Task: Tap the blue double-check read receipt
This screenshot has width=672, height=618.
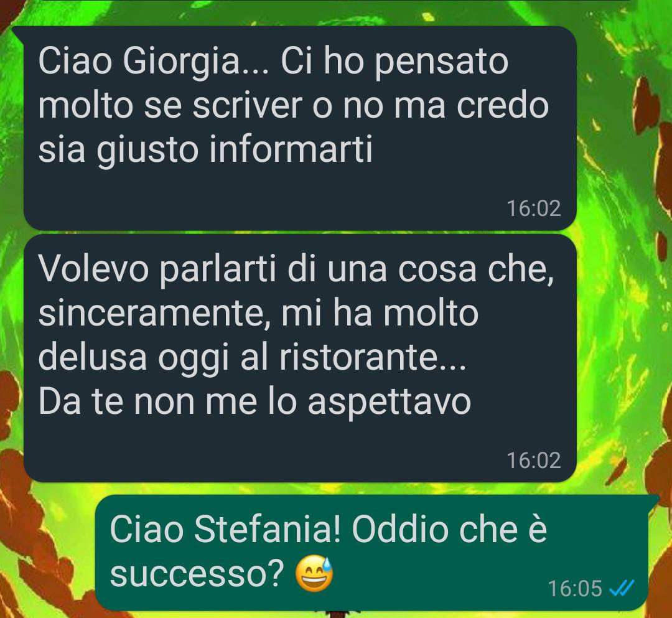Action: click(x=622, y=588)
